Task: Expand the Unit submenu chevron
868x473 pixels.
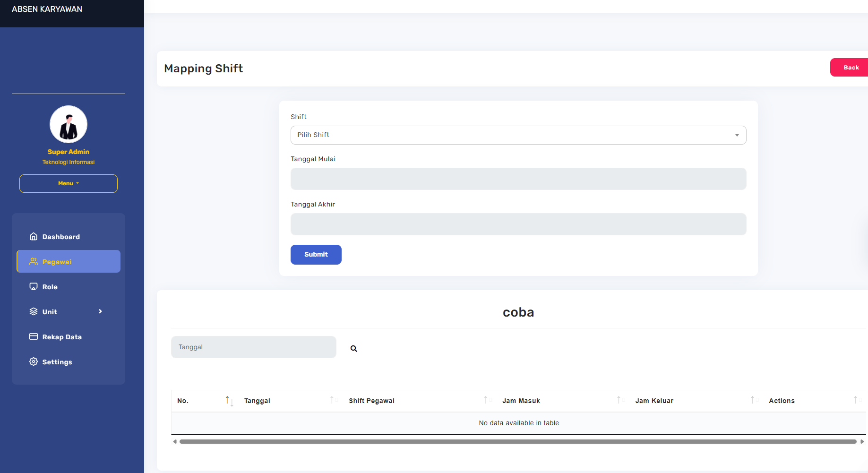Action: (x=100, y=311)
